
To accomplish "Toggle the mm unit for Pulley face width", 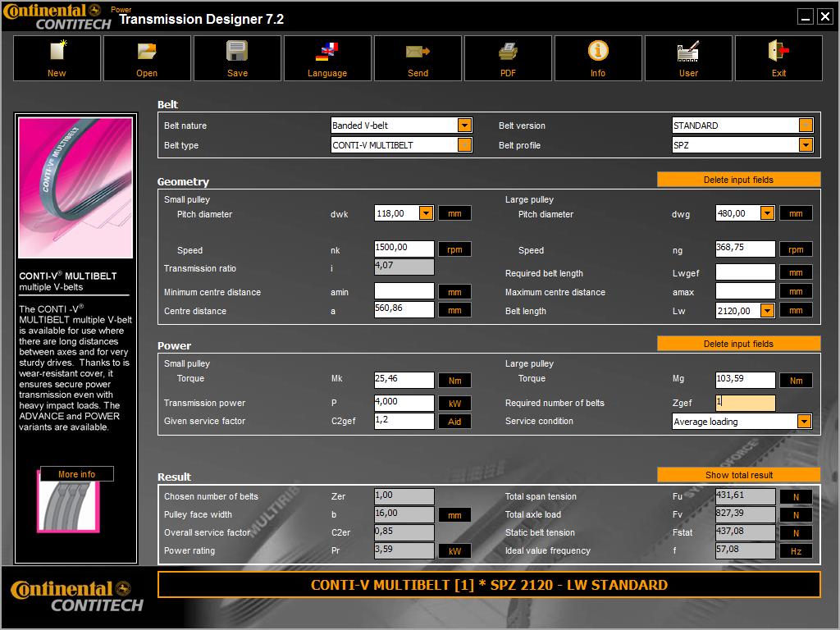I will (x=454, y=515).
